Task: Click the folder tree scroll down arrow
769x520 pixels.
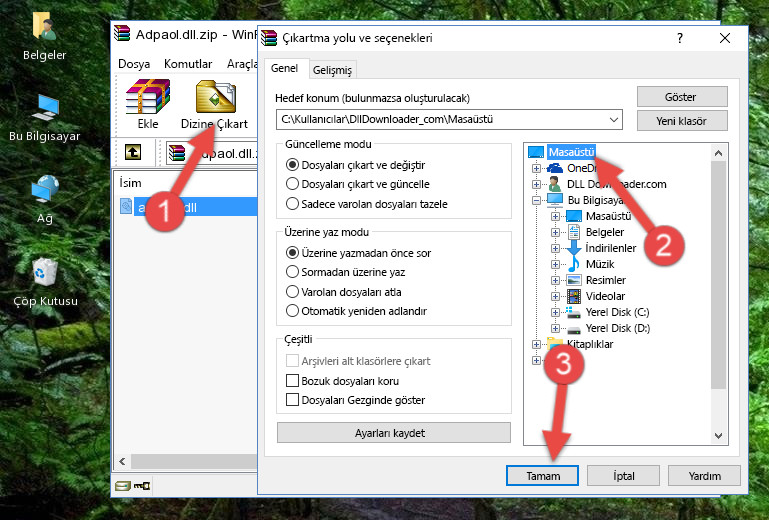Action: (x=718, y=436)
